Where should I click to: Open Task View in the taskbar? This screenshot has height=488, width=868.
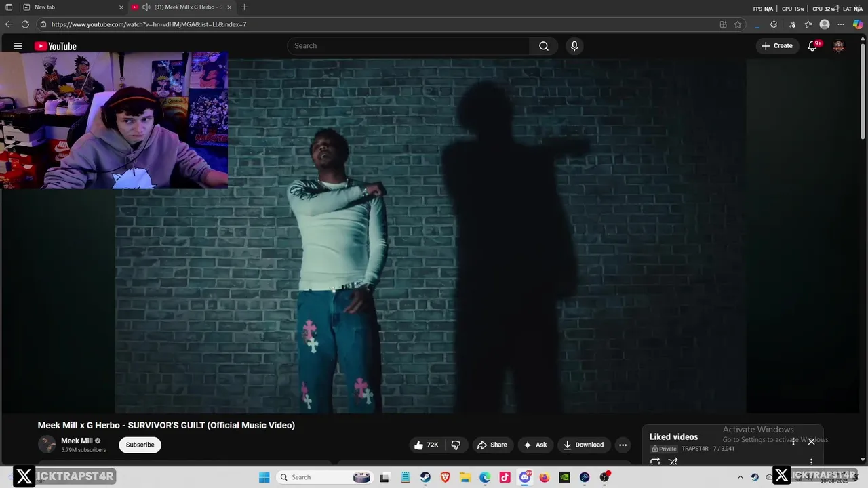384,477
